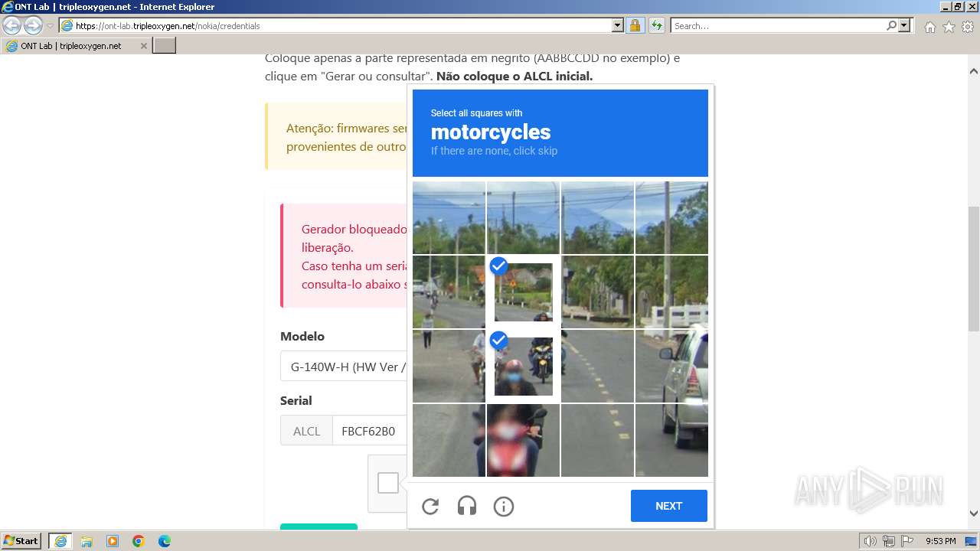This screenshot has width=980, height=551.
Task: Open File Explorer taskbar icon
Action: pos(87,541)
